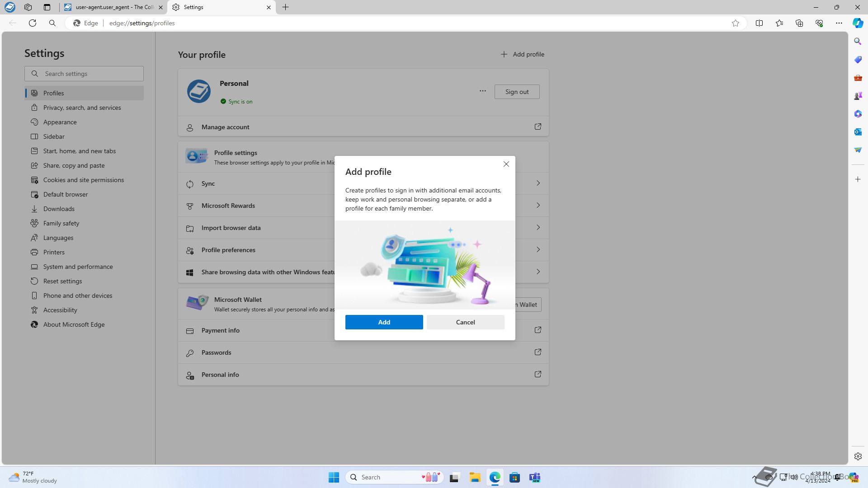Open Microsoft Store from the taskbar
The image size is (868, 488).
point(514,477)
